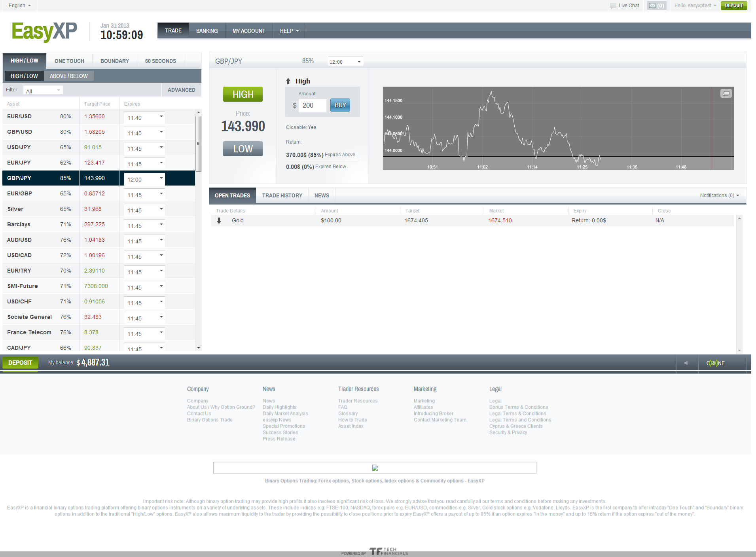Open the Affilliates footer link
Screen dimensions: 756x557
pyautogui.click(x=423, y=407)
